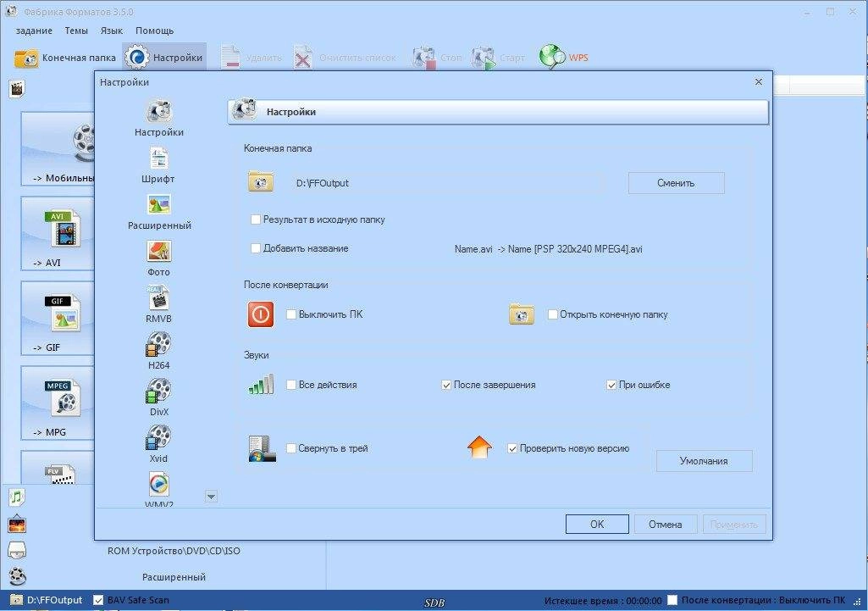
Task: Uncheck При ошибке sound checkbox
Action: click(x=611, y=385)
